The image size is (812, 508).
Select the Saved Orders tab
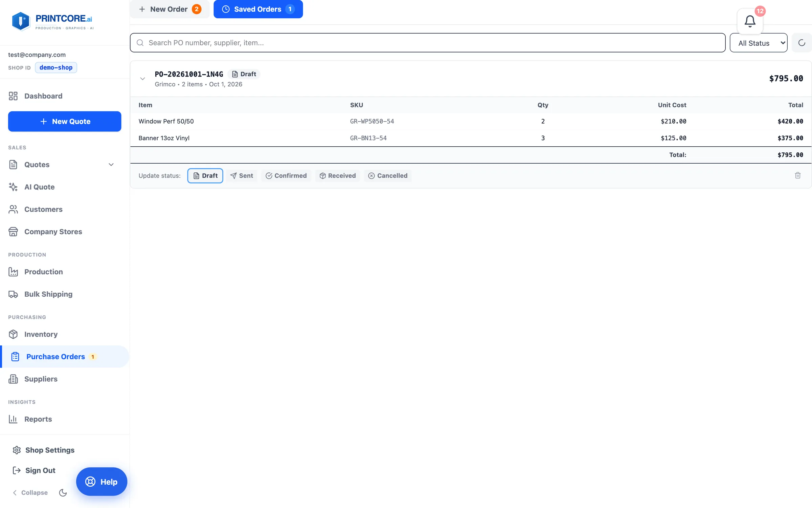tap(258, 9)
